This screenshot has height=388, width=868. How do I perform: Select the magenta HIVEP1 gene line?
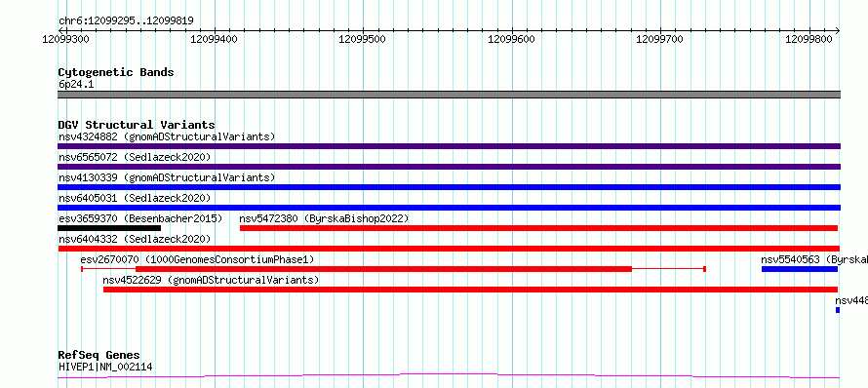pyautogui.click(x=449, y=376)
